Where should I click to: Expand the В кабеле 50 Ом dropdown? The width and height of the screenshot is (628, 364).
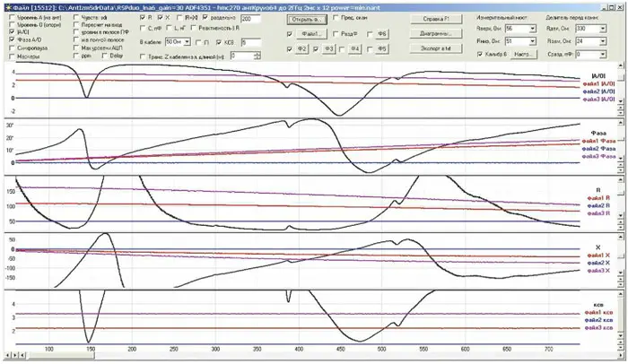coord(188,41)
